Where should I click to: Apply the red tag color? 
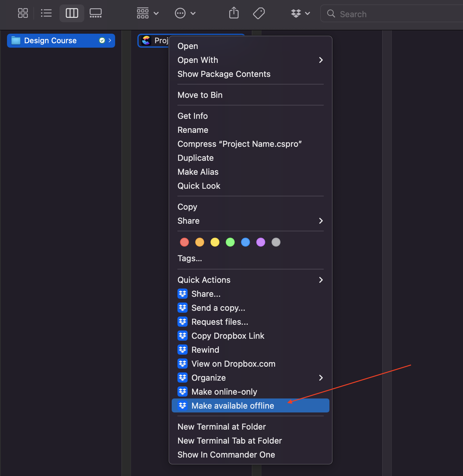184,242
